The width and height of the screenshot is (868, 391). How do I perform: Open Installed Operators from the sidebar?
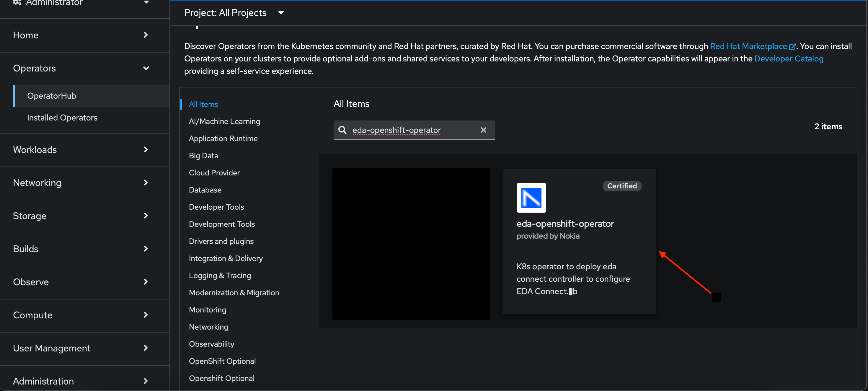(62, 118)
